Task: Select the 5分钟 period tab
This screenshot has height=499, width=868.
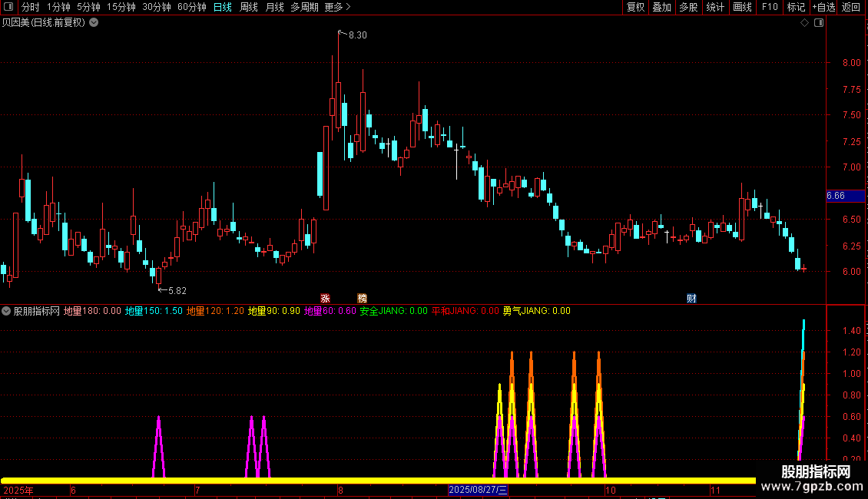Action: (88, 7)
